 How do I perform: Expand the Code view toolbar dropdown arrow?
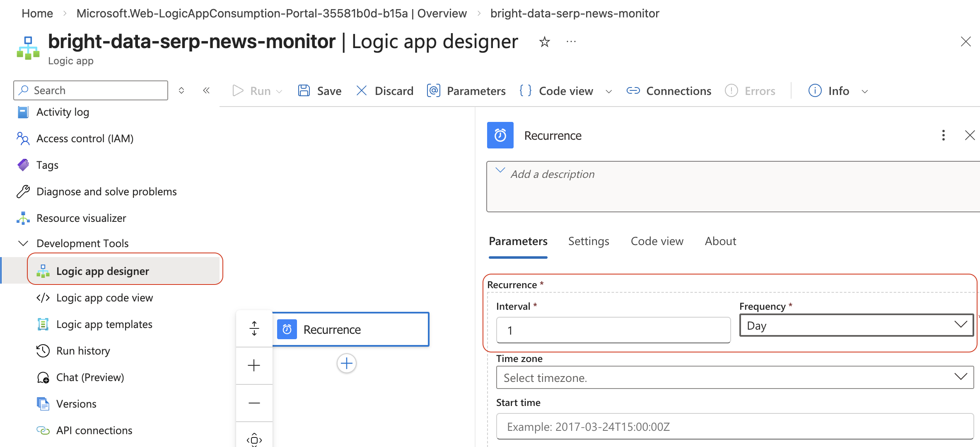608,91
